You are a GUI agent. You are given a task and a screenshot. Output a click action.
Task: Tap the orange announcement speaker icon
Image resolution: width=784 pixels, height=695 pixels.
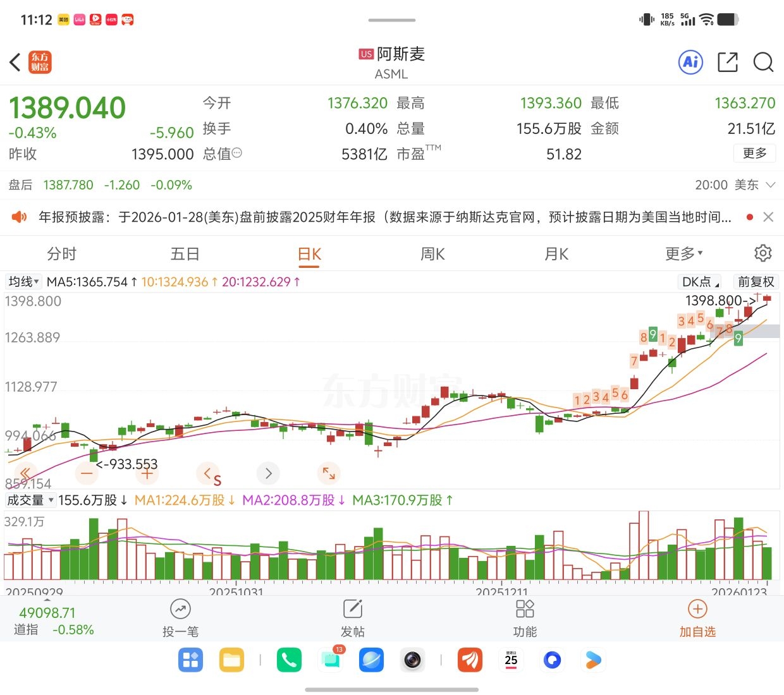(x=20, y=217)
